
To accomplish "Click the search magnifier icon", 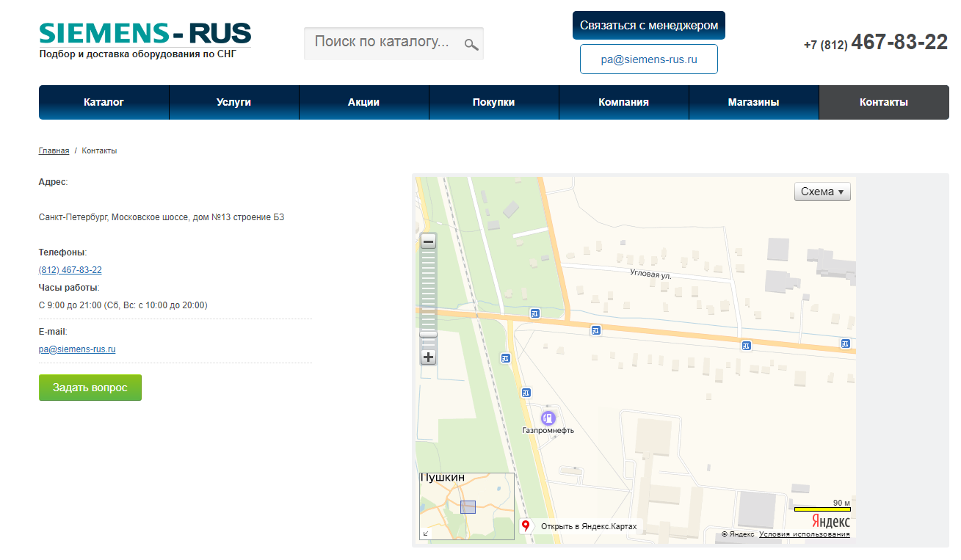I will (471, 45).
